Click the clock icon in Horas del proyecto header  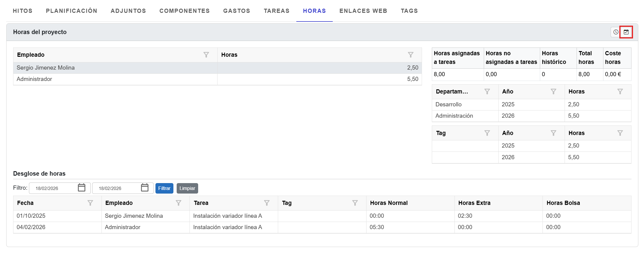(616, 32)
